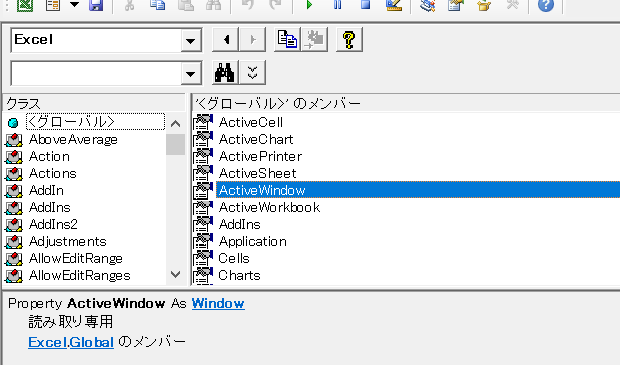
Task: Select <グローバル> in the class list
Action: point(95,122)
